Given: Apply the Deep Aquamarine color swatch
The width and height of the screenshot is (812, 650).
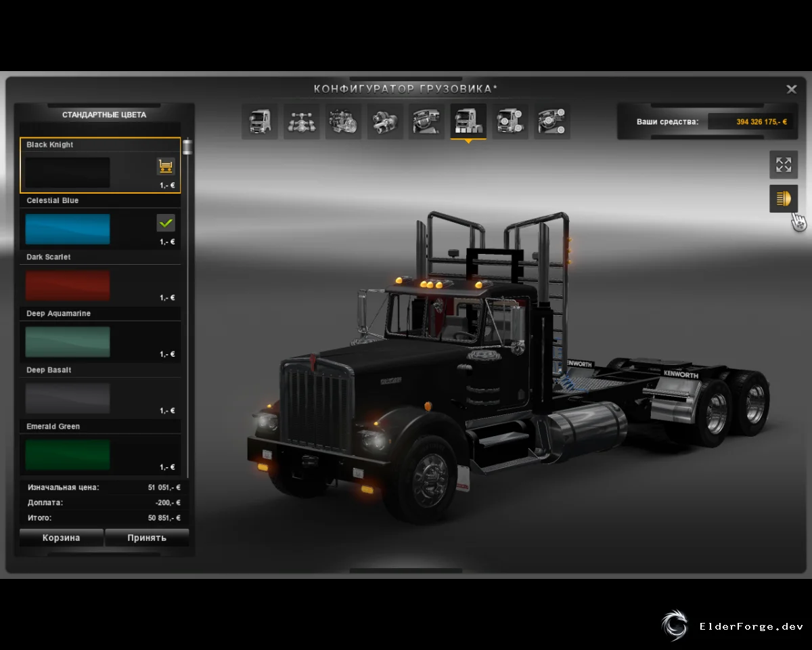Looking at the screenshot, I should (x=68, y=342).
